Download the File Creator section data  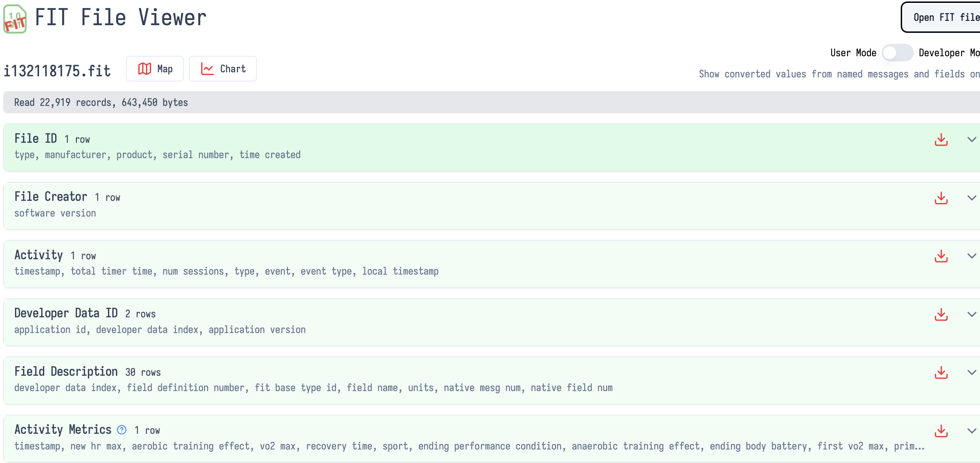coord(941,198)
